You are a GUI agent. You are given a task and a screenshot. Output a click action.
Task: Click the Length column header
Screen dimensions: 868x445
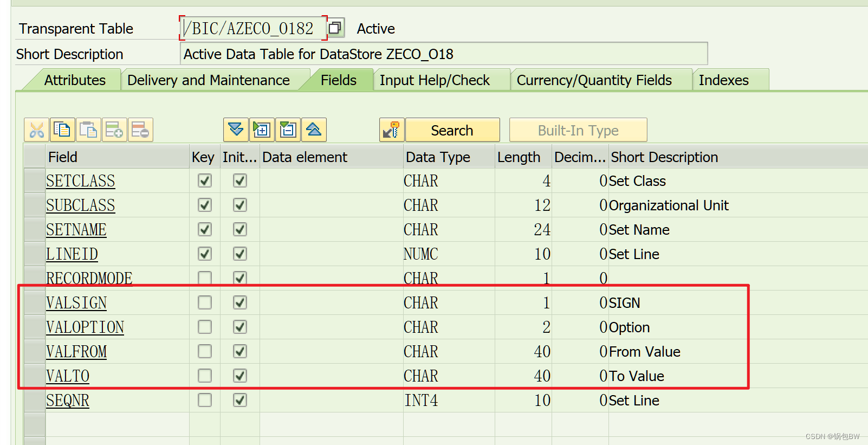[x=523, y=157]
